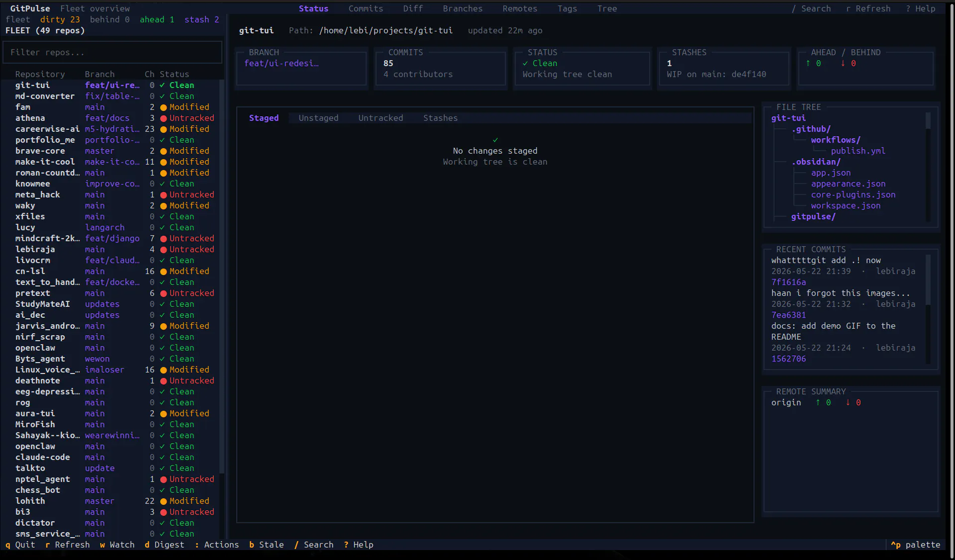The width and height of the screenshot is (955, 560).
Task: Click the recent commits panel scrollbar
Action: (x=928, y=309)
